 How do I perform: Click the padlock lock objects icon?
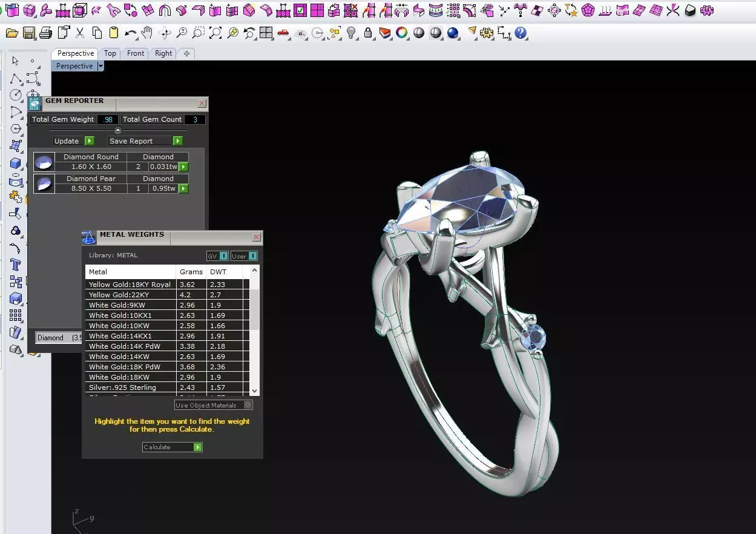(x=368, y=33)
